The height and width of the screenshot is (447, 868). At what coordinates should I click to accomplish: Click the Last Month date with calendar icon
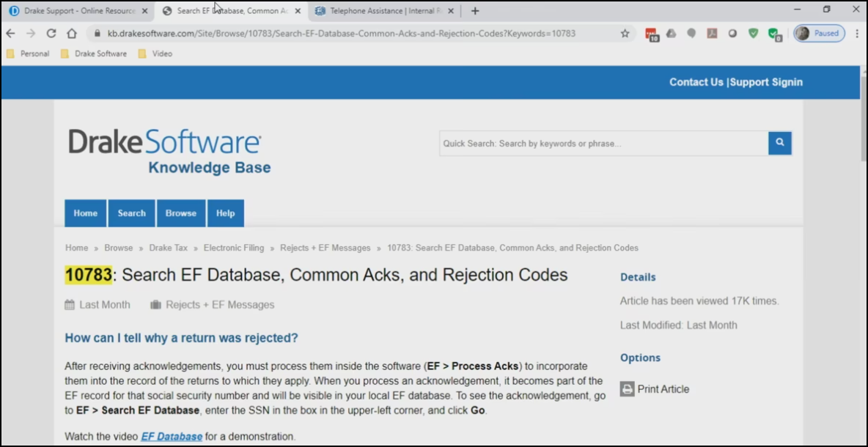point(98,305)
